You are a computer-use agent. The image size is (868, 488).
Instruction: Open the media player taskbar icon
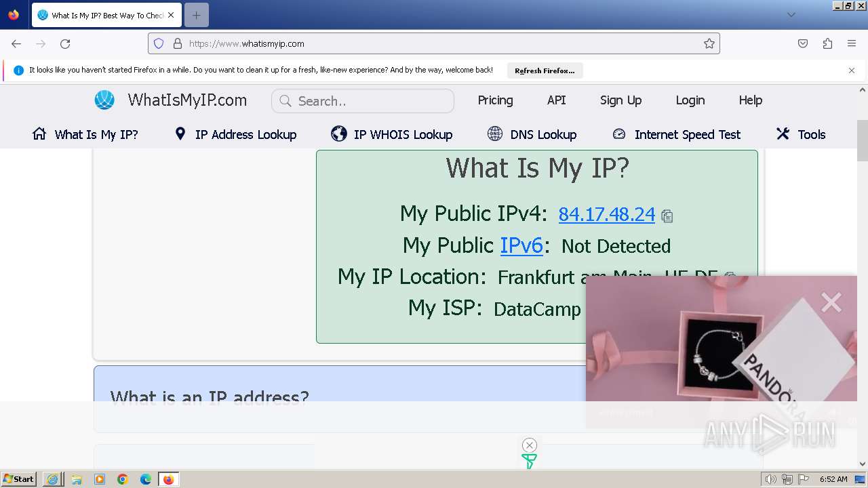coord(100,479)
